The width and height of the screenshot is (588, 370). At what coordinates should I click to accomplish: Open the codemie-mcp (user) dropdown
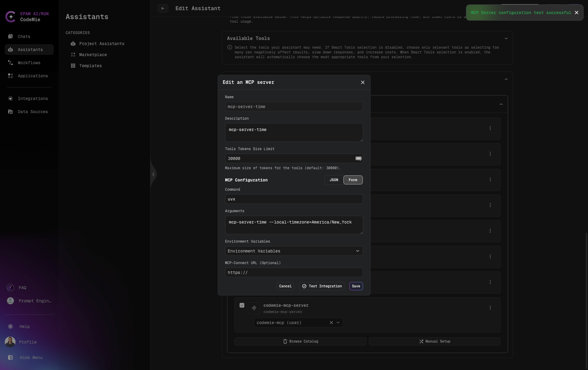tap(338, 323)
